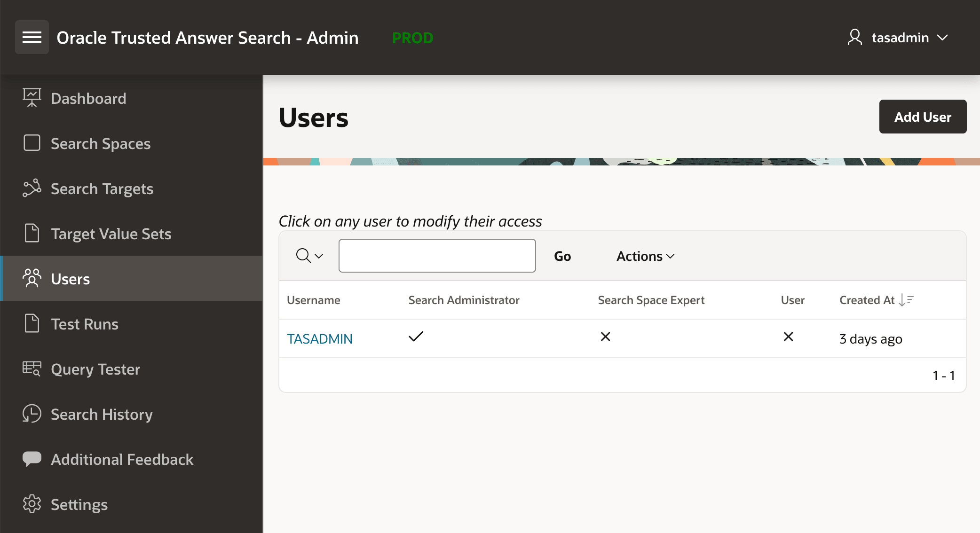Select the Users people icon in sidebar

[32, 278]
